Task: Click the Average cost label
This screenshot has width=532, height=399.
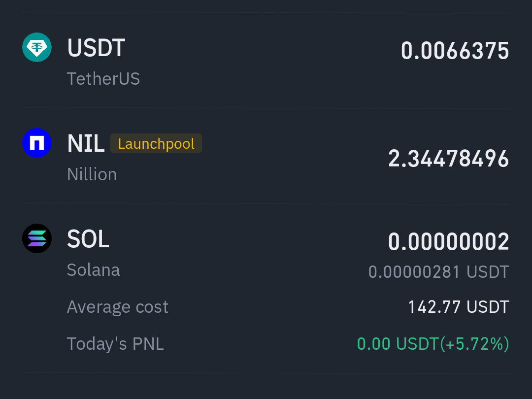Action: [117, 307]
